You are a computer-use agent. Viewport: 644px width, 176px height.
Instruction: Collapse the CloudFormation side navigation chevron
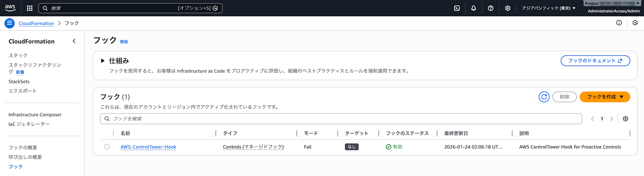tap(74, 41)
